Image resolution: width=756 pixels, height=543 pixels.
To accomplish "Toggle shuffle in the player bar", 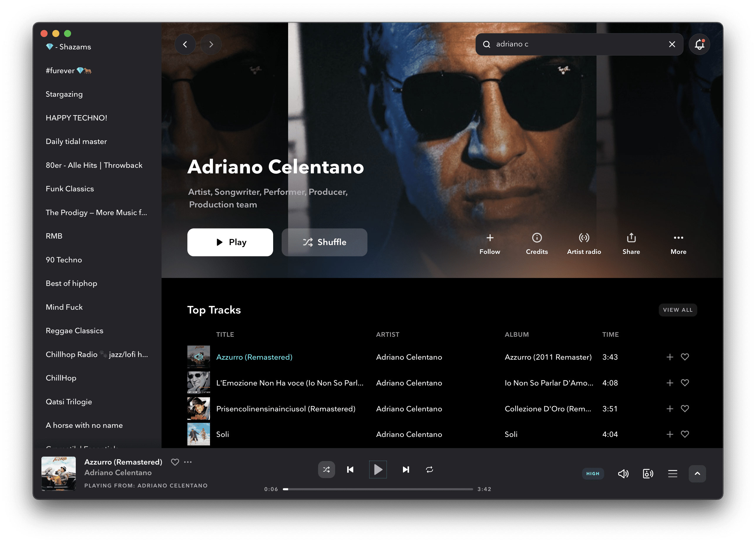I will click(x=326, y=469).
